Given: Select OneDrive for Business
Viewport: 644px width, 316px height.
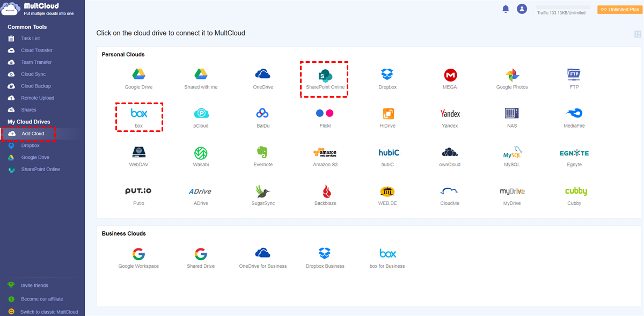Looking at the screenshot, I should (263, 258).
